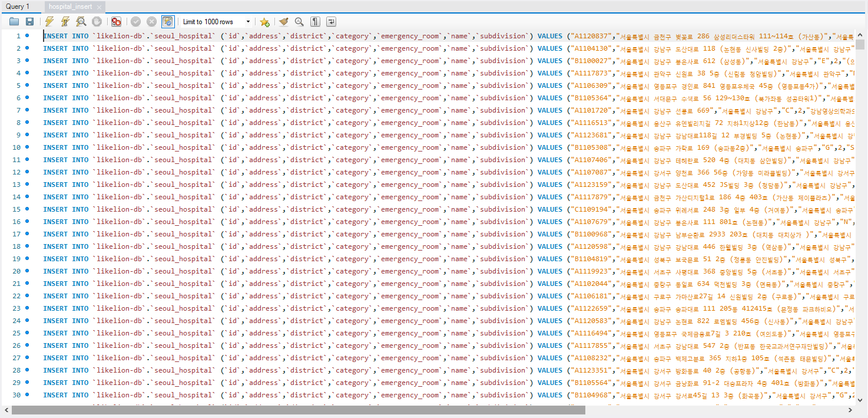The height and width of the screenshot is (418, 868).
Task: Toggle display of invisible characters
Action: pyautogui.click(x=316, y=22)
